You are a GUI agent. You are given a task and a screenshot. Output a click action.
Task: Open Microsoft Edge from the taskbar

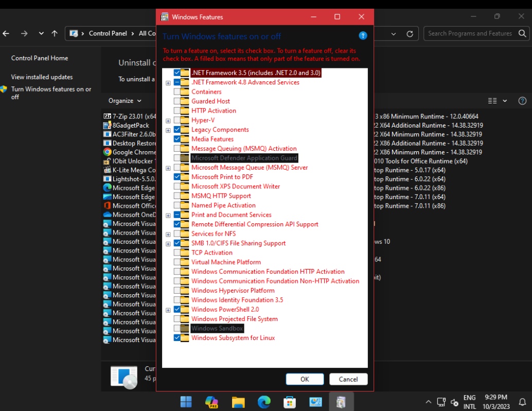pos(264,402)
